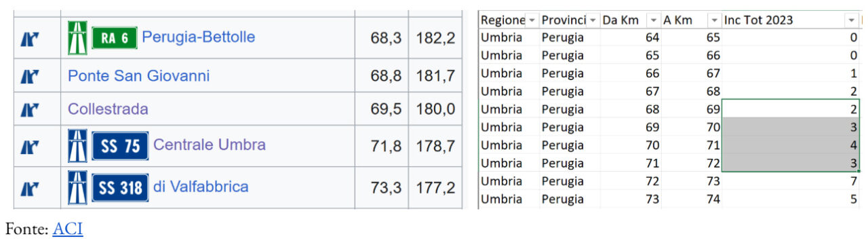Open the Regione column filter dropdown
The height and width of the screenshot is (245, 868).
532,20
